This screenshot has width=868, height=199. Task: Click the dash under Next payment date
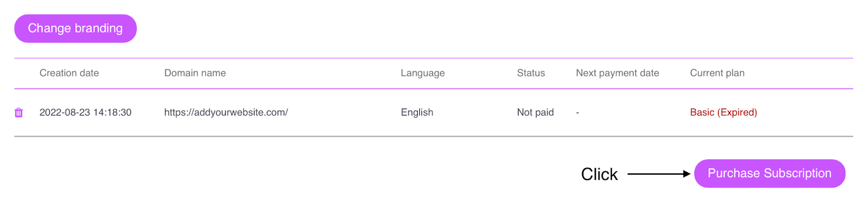pyautogui.click(x=578, y=113)
